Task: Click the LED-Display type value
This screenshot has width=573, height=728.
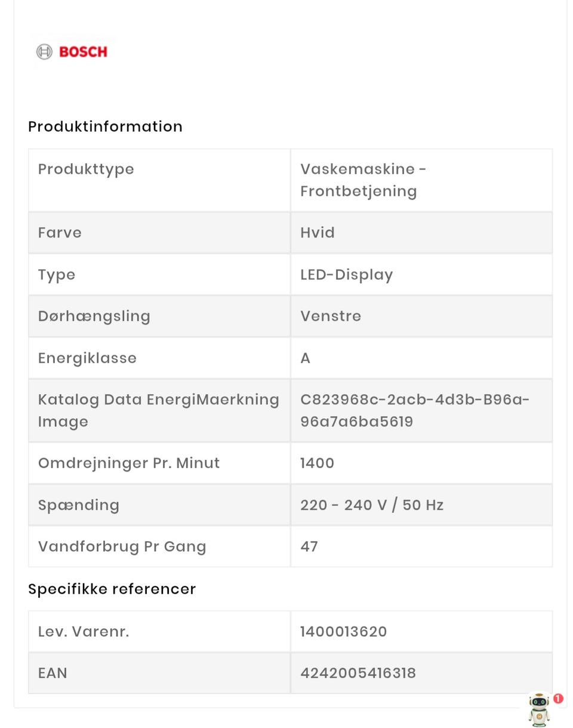Action: click(x=347, y=275)
